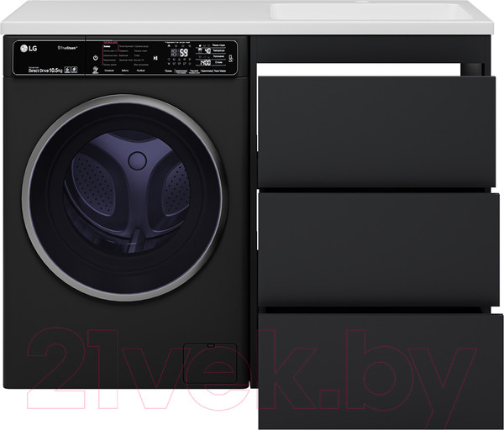
Task: Click the 1400 spin speed display
Action: (206, 63)
